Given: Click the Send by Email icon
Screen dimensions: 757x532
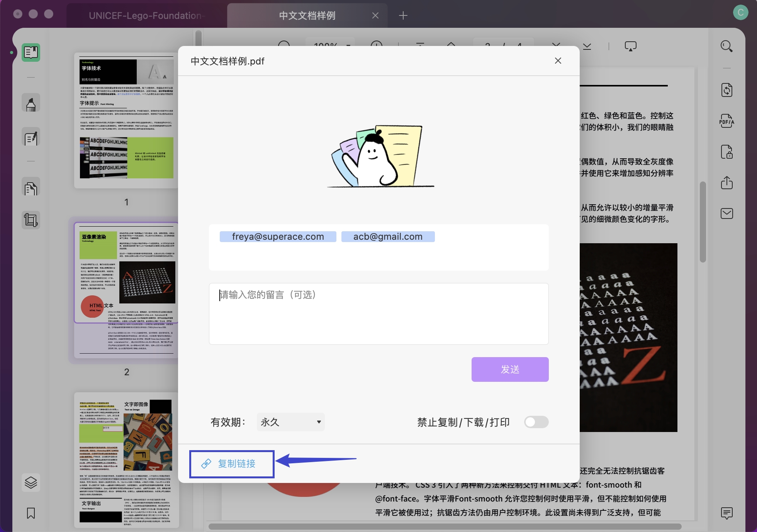Looking at the screenshot, I should click(726, 213).
